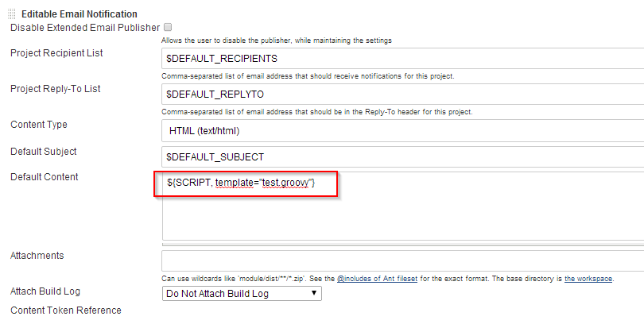Follow the workspace link
Screen dimensions: 644x324
(589, 280)
